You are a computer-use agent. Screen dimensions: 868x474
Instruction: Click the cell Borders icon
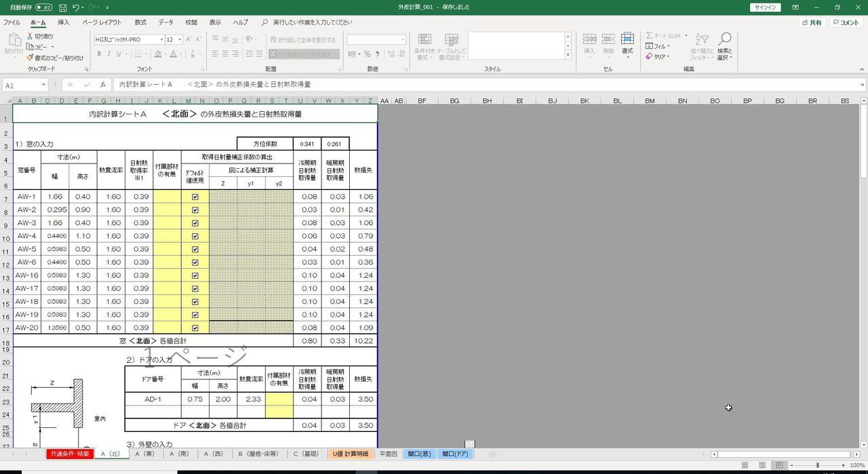(138, 54)
